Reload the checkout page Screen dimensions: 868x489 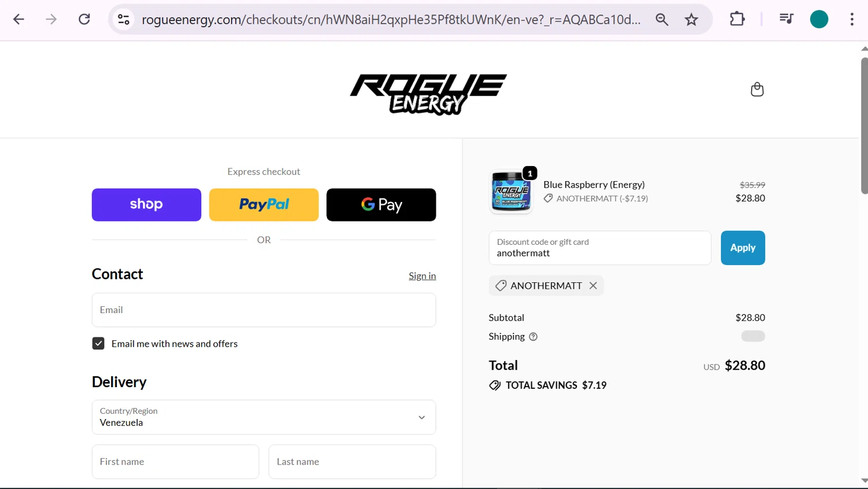point(84,19)
